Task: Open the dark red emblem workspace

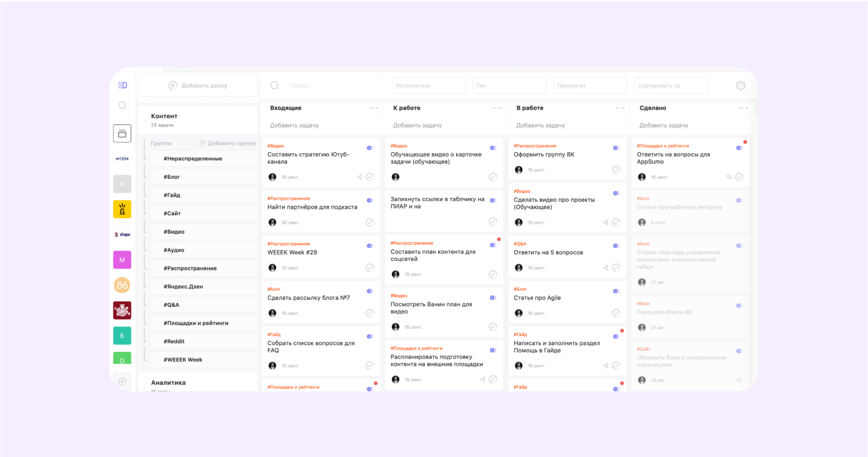Action: pos(122,310)
